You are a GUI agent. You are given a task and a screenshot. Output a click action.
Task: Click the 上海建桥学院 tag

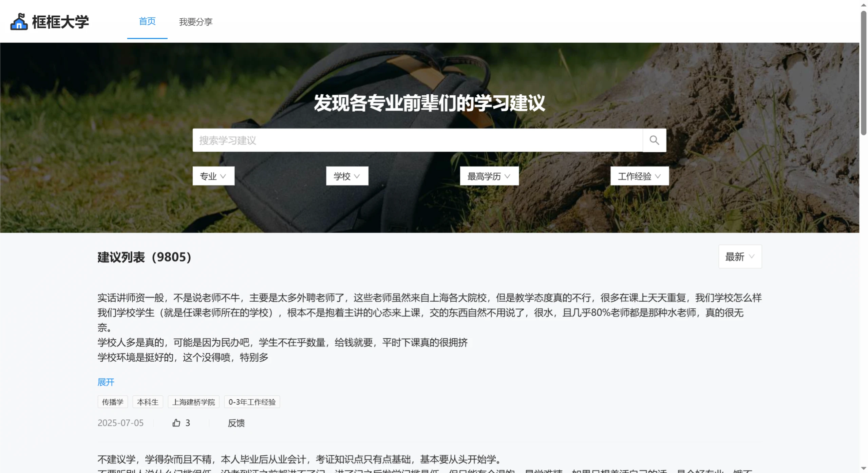(194, 402)
